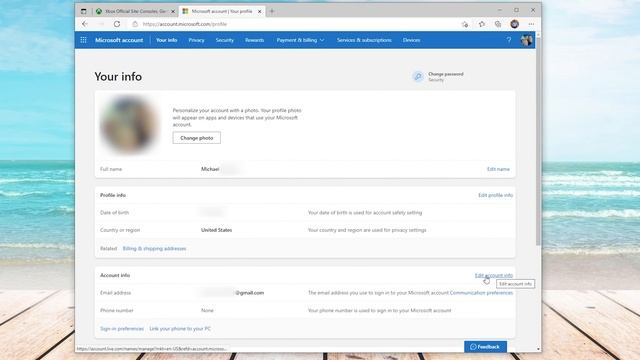Click the Phone number None value
This screenshot has height=360, width=640.
(207, 311)
